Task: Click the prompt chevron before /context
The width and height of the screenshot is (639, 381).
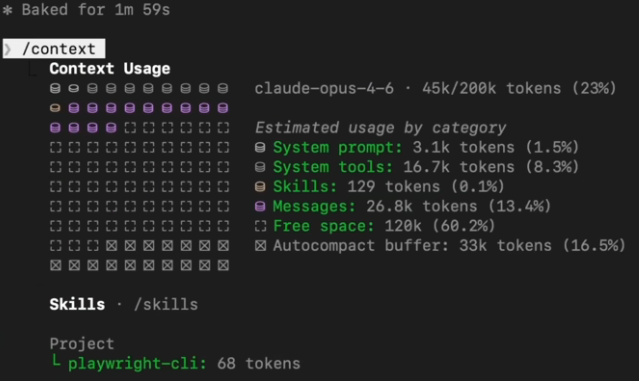Action: point(7,49)
